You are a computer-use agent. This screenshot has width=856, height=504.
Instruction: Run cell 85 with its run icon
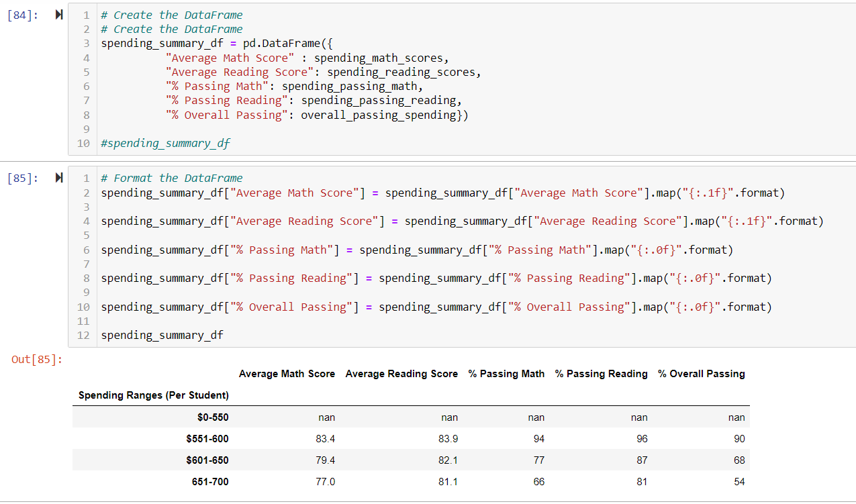click(58, 178)
